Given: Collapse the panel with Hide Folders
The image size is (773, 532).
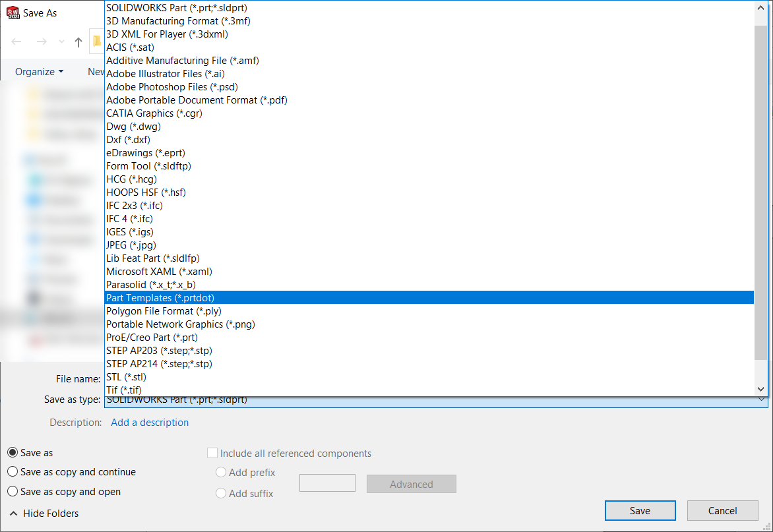Looking at the screenshot, I should (44, 514).
